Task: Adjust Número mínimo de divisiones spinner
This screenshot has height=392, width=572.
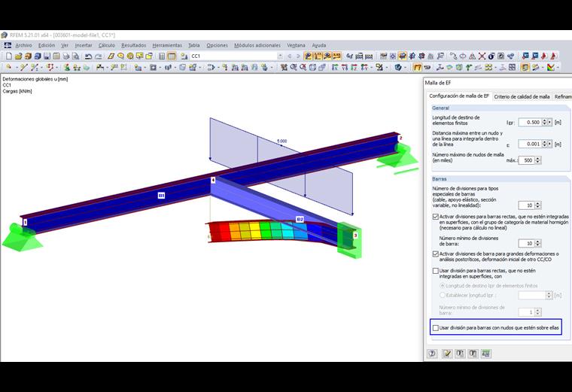Action: (x=537, y=243)
